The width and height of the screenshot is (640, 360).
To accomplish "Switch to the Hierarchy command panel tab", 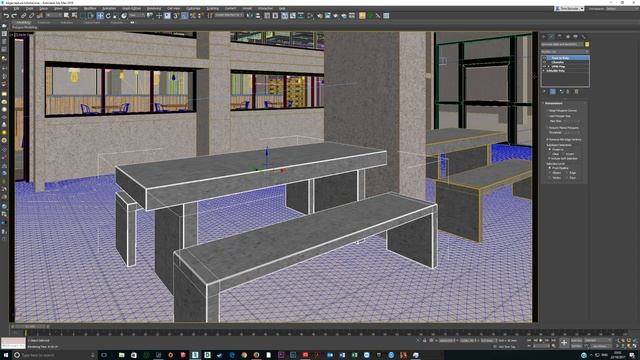I will (x=560, y=37).
